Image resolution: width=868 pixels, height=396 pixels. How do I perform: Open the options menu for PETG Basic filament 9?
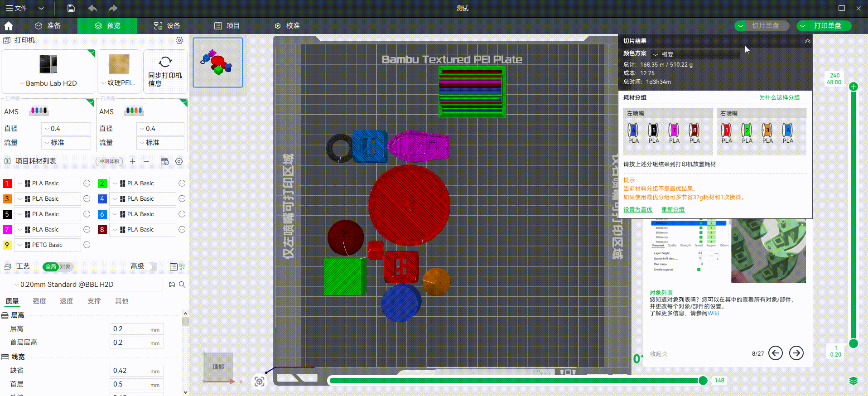pyautogui.click(x=87, y=245)
